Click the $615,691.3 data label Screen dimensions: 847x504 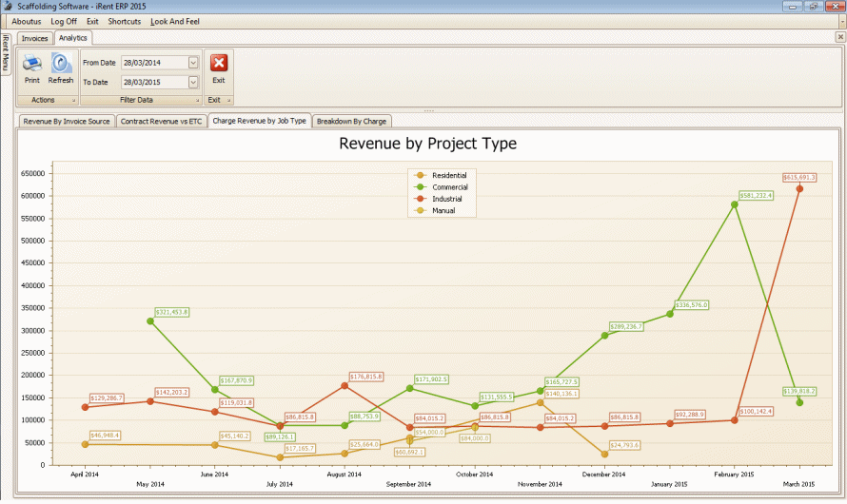pos(799,178)
